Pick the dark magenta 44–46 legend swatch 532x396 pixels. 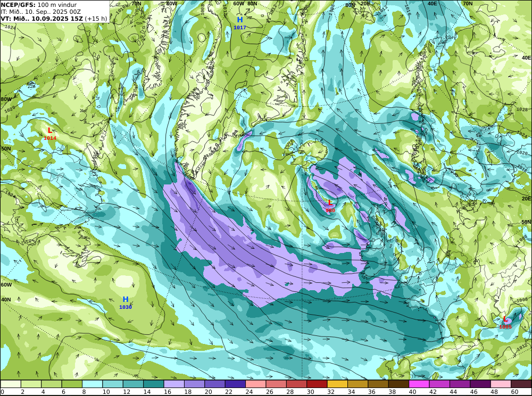coord(460,384)
